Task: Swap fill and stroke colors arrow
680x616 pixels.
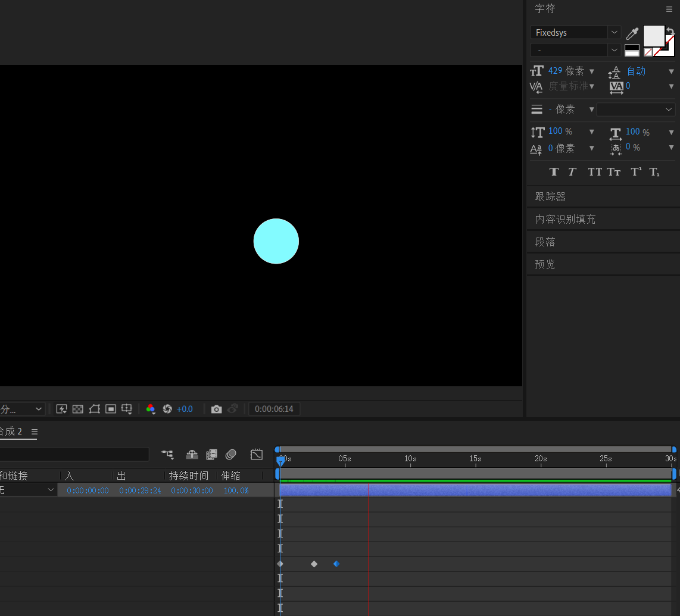Action: 670,30
